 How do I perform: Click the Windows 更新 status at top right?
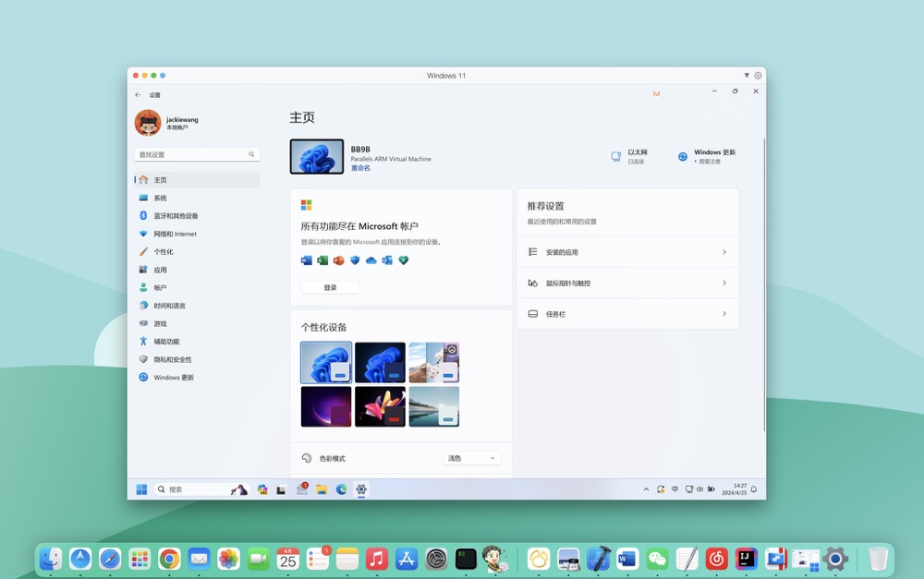coord(708,156)
